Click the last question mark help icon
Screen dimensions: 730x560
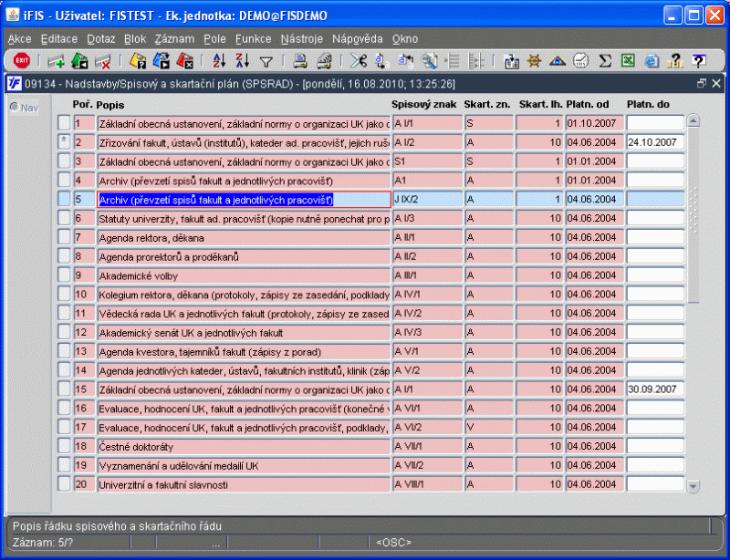pyautogui.click(x=699, y=60)
